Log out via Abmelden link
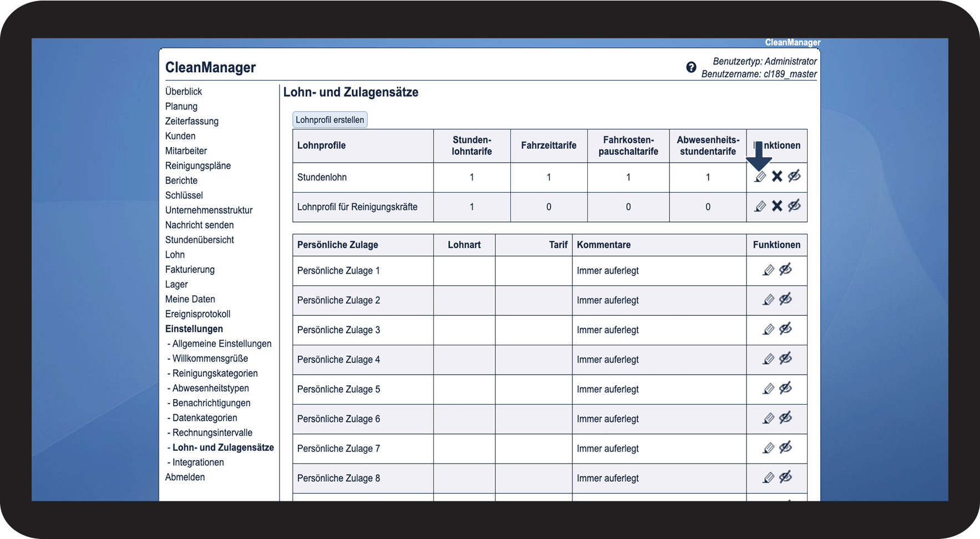 coord(185,477)
